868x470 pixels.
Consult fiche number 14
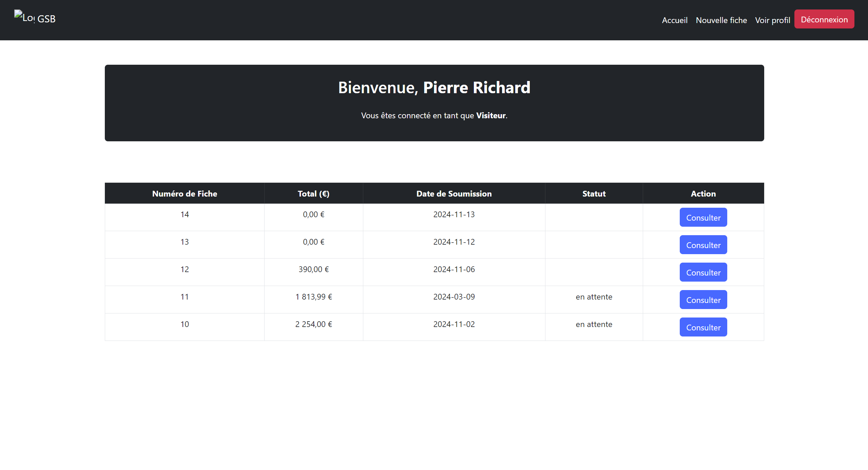tap(703, 218)
